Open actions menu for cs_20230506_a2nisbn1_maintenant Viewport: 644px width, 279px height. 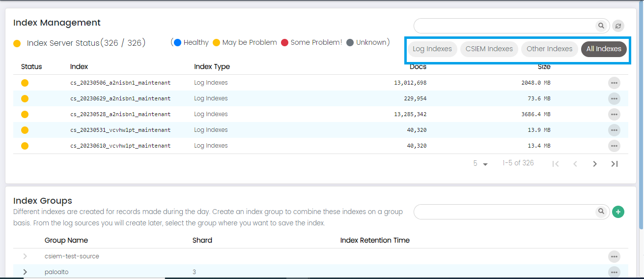pyautogui.click(x=614, y=83)
